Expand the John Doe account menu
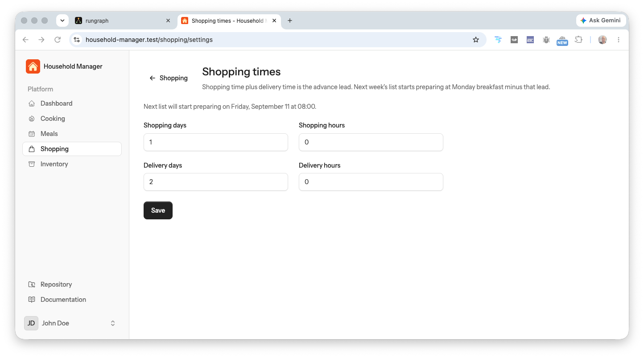644x358 pixels. [72, 323]
